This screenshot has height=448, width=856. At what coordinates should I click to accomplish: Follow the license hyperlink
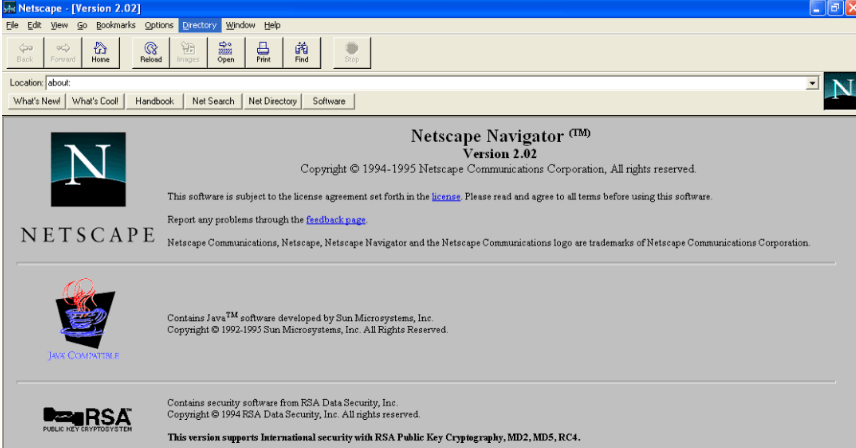coord(445,197)
